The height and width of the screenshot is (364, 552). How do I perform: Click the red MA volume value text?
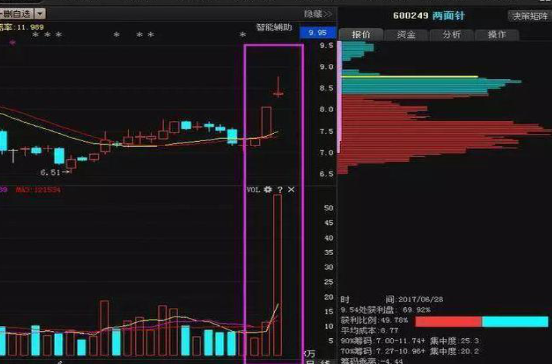coord(38,190)
